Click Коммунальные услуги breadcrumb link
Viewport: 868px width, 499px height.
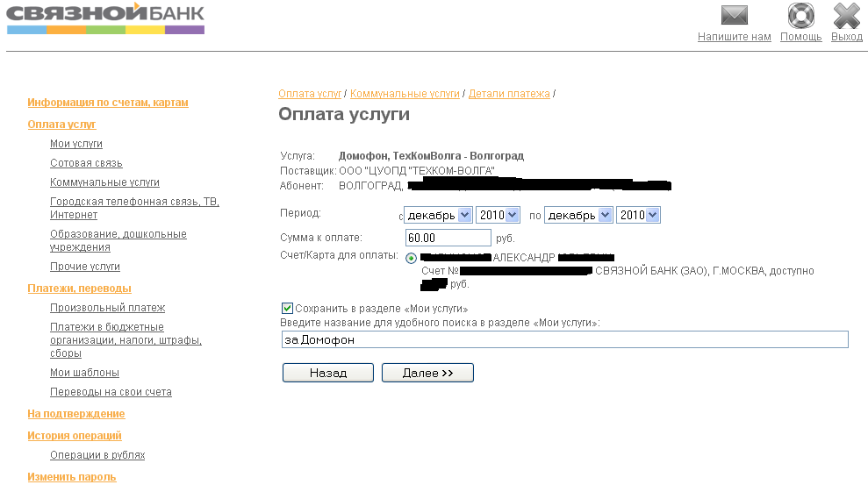(405, 94)
